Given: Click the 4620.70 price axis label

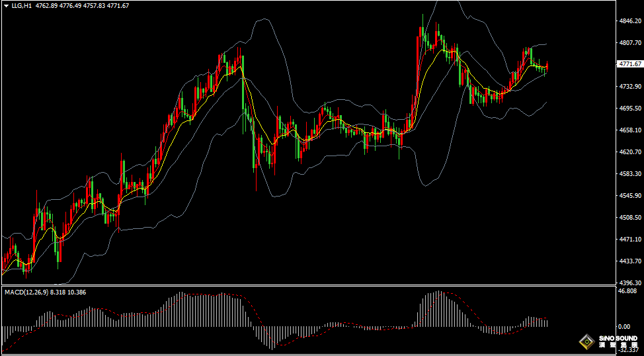Looking at the screenshot, I should point(629,152).
